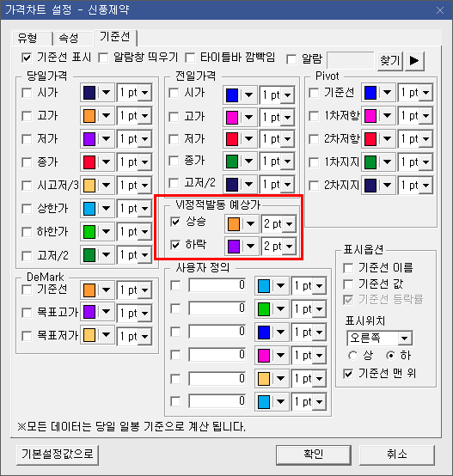Pick color for Pivot 기준선 blue swatch
The height and width of the screenshot is (476, 453).
370,93
